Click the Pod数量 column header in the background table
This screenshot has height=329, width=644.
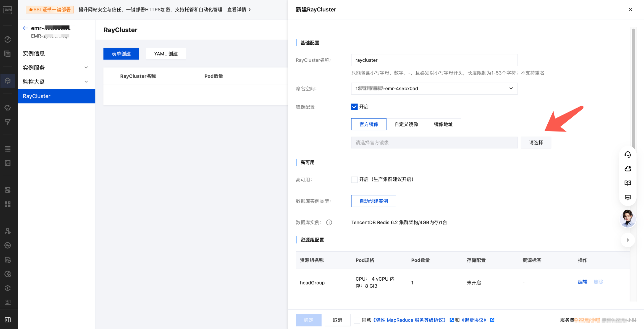click(x=213, y=76)
